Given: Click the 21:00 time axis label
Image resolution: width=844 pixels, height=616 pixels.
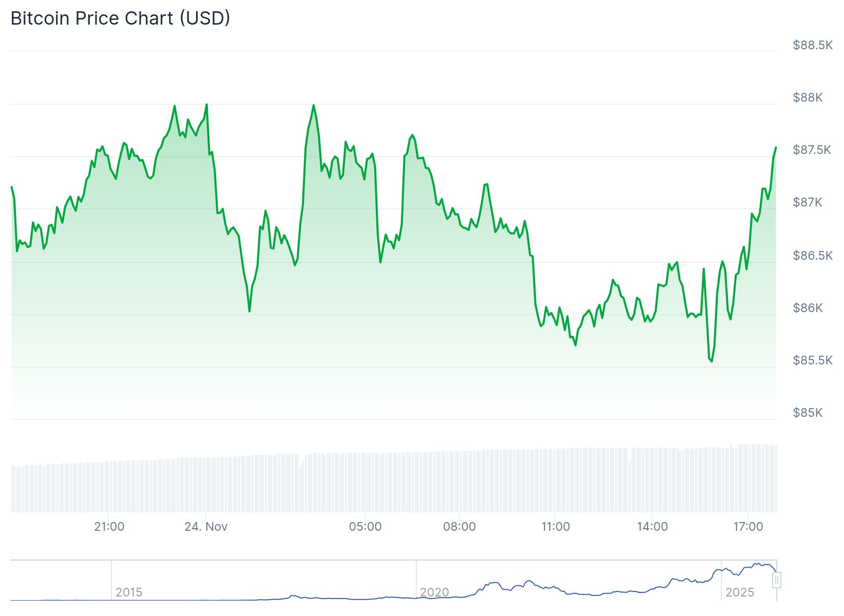Looking at the screenshot, I should tap(109, 527).
